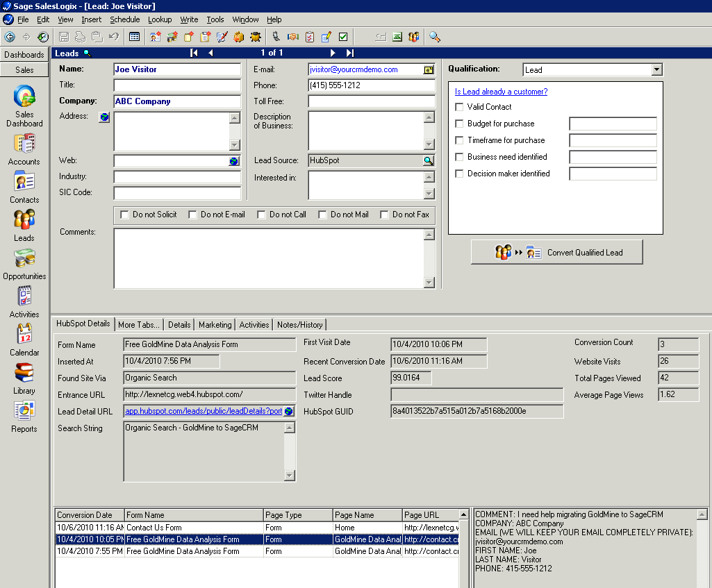Image resolution: width=712 pixels, height=588 pixels.
Task: Open Accounts from the sidebar
Action: tap(24, 149)
